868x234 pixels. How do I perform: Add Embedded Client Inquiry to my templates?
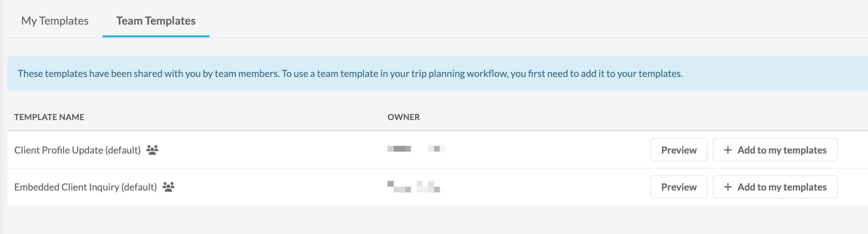[x=782, y=187]
